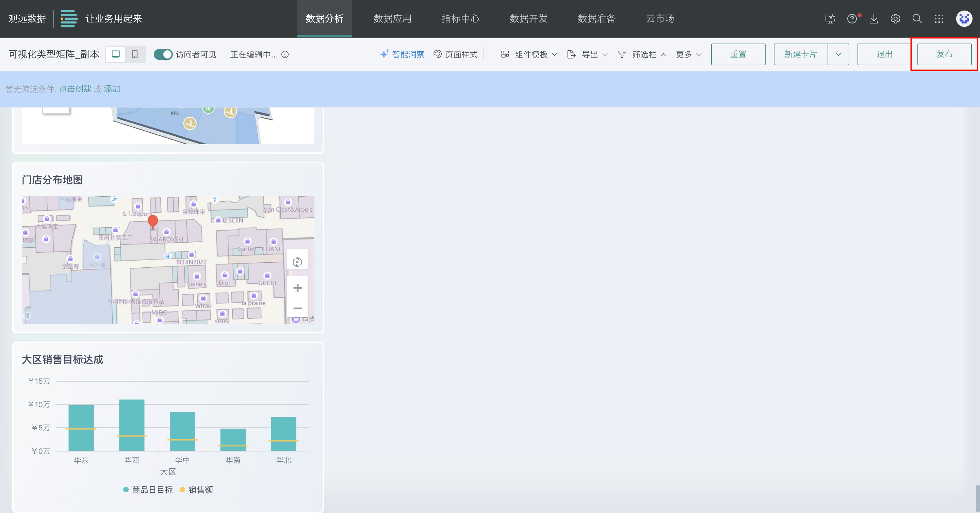Switch to mobile layout view
The image size is (980, 513).
(x=135, y=54)
